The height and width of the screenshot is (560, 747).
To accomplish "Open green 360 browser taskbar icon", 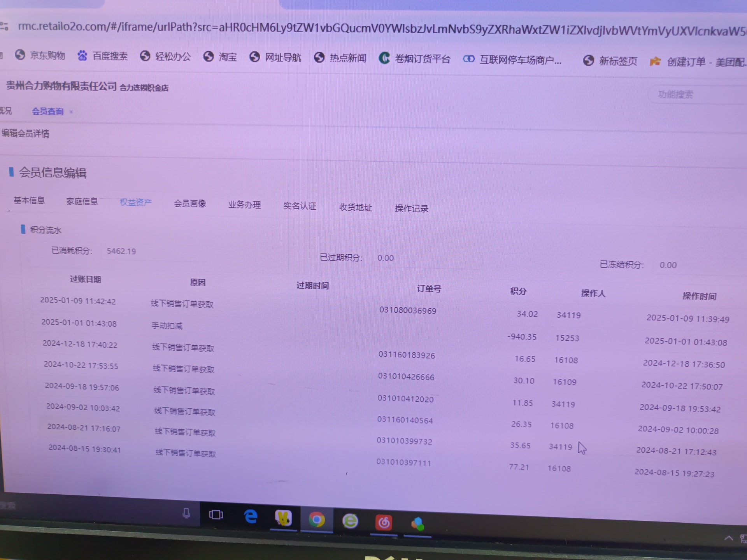I will point(350,521).
